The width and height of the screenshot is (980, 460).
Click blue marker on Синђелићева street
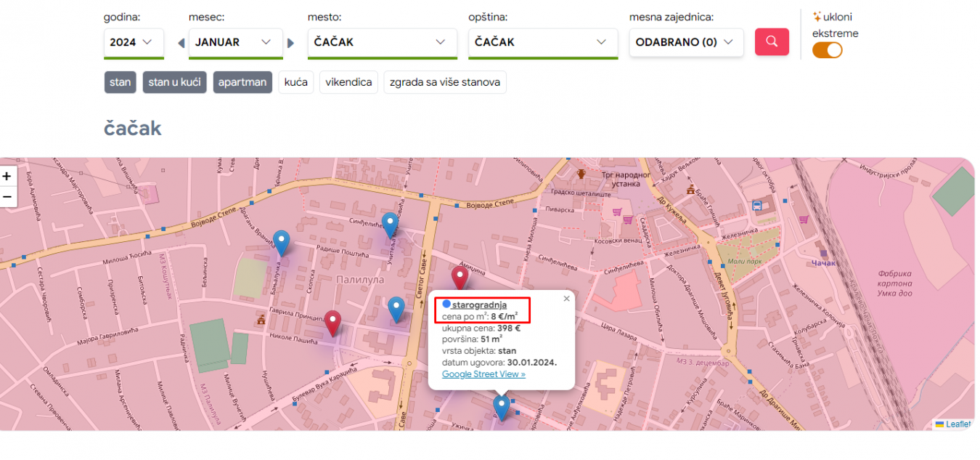click(x=390, y=225)
